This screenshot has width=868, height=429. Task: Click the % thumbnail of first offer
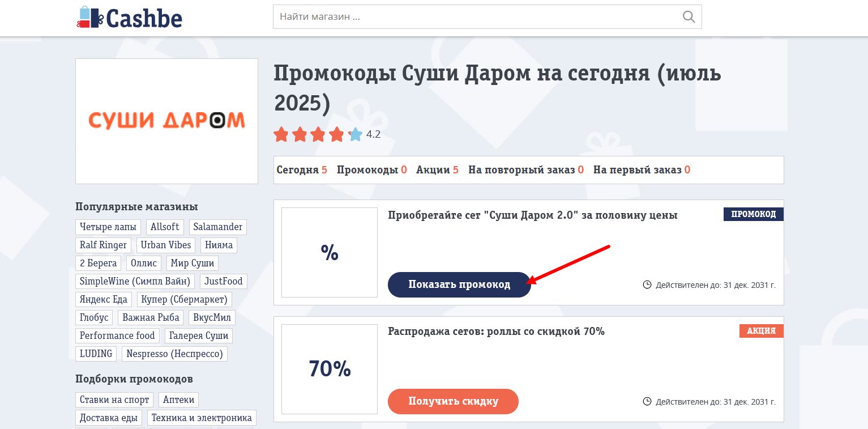330,252
